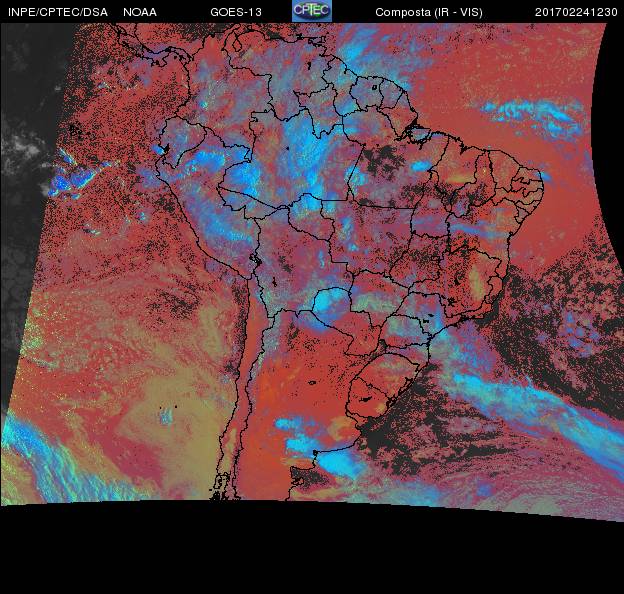Image resolution: width=624 pixels, height=594 pixels.
Task: Click the GOES-13 satellite label
Action: pyautogui.click(x=236, y=12)
